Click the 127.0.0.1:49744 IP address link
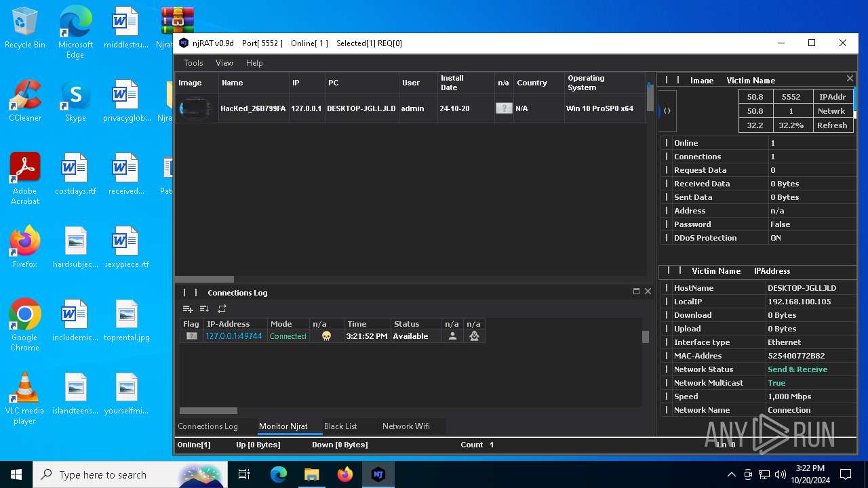This screenshot has width=868, height=488. click(234, 336)
